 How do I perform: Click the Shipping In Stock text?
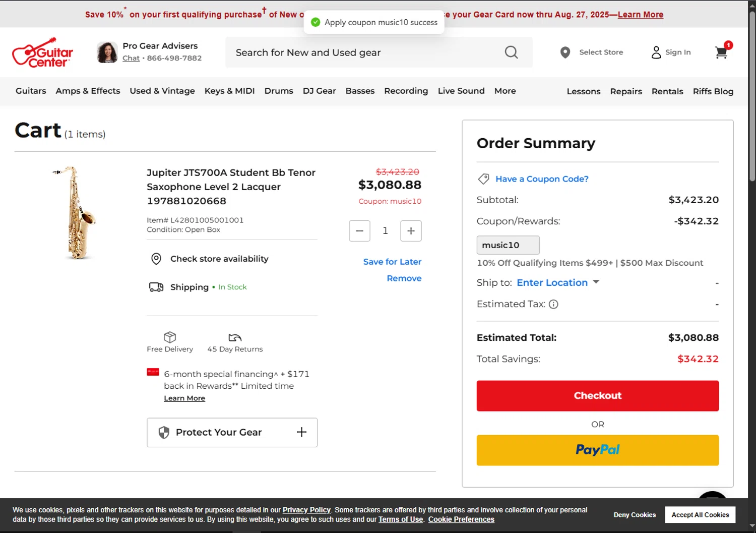click(x=208, y=287)
